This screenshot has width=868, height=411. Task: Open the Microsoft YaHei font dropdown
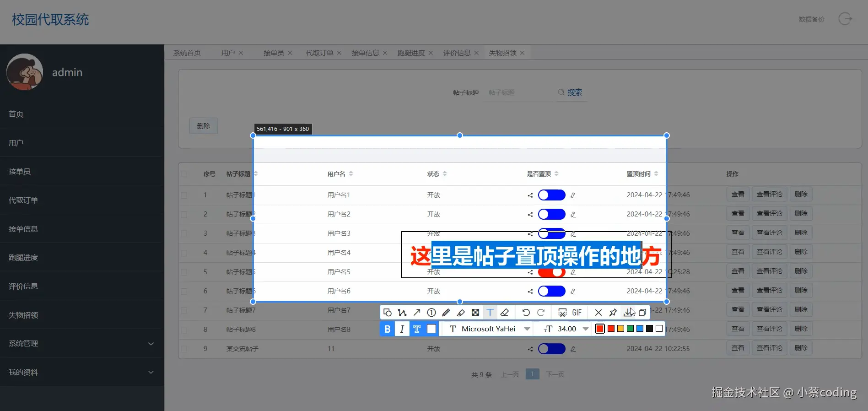coord(527,329)
